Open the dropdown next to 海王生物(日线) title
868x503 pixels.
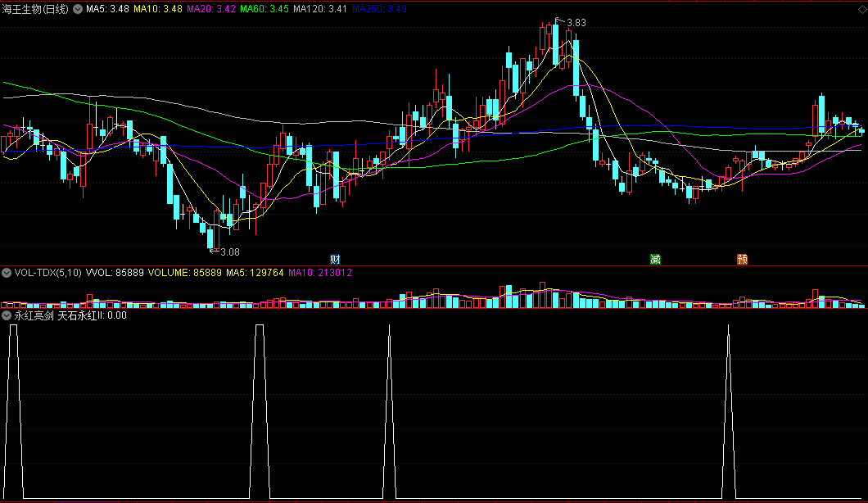(x=78, y=9)
